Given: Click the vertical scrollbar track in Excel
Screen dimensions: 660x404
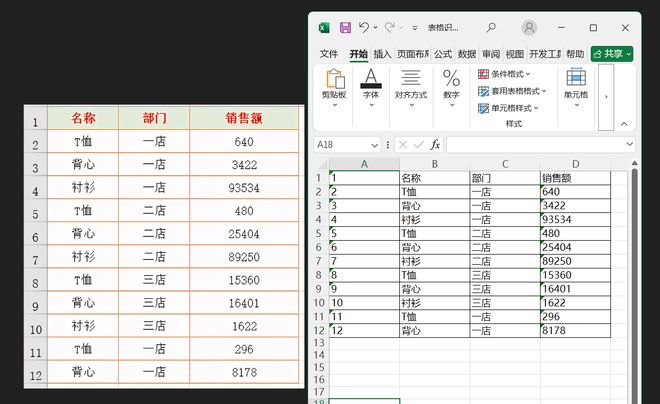Looking at the screenshot, I should tap(634, 286).
